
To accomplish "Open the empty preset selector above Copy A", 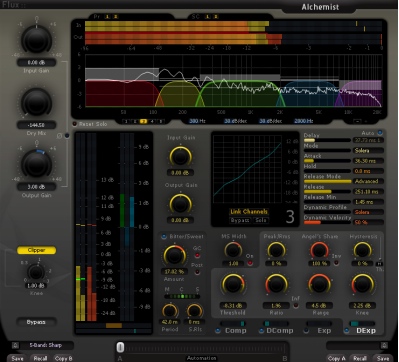I will 353,345.
